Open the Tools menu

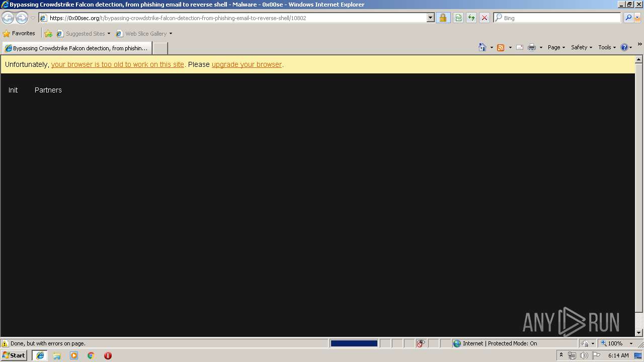(x=607, y=47)
